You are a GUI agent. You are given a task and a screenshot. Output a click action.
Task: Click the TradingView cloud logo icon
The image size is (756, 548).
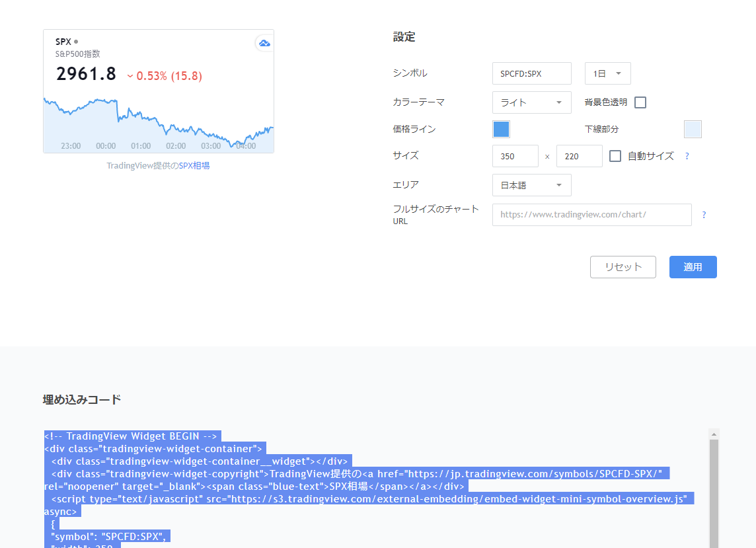pos(264,43)
